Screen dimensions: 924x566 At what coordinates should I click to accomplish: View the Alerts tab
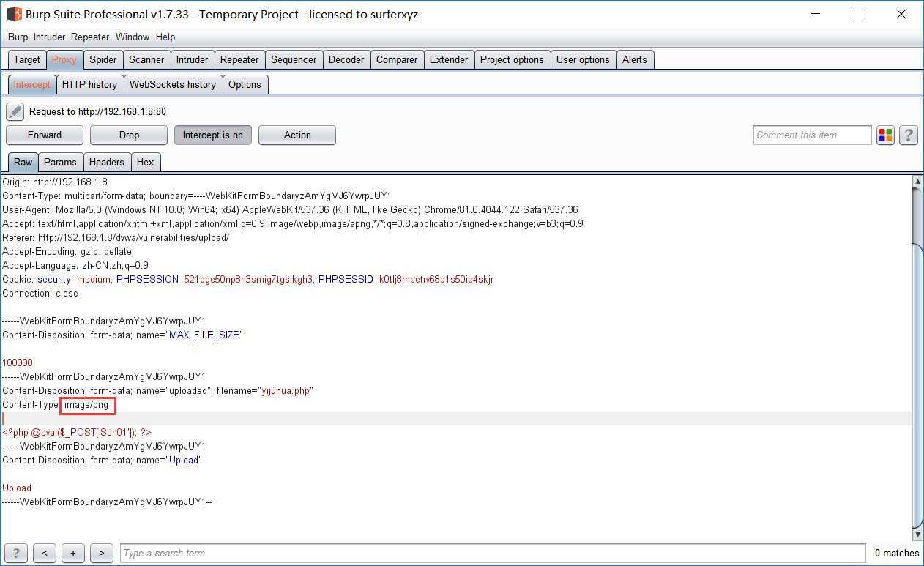pos(635,59)
